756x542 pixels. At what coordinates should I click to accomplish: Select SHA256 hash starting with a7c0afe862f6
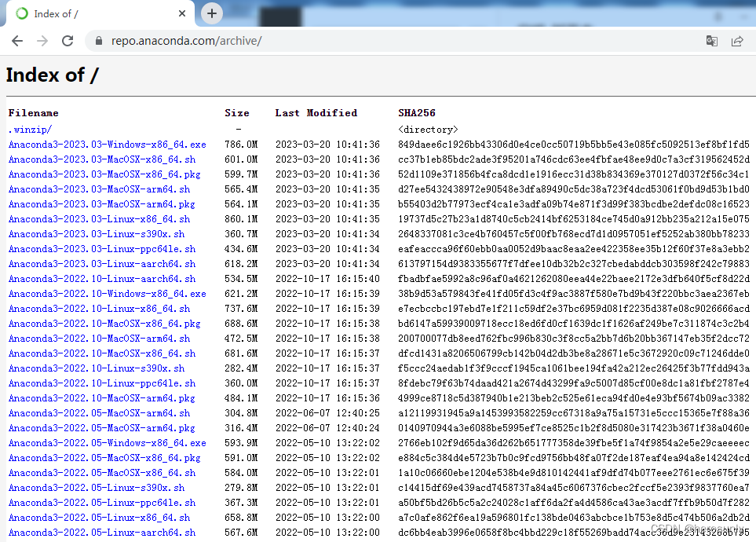pyautogui.click(x=574, y=518)
